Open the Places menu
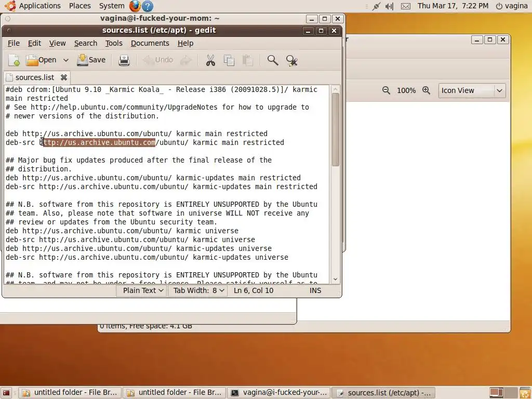This screenshot has height=399, width=532. coord(79,6)
